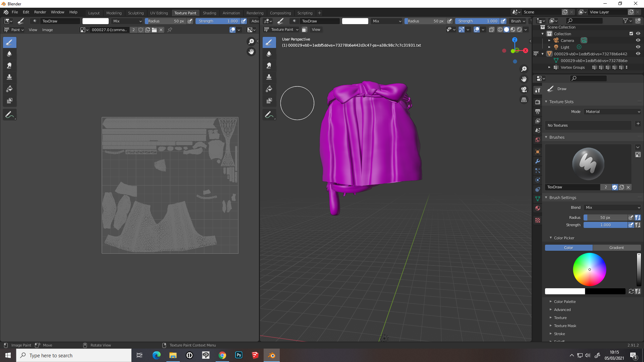Open the Texture Paint mode dropdown
The image size is (644, 362).
click(x=281, y=29)
